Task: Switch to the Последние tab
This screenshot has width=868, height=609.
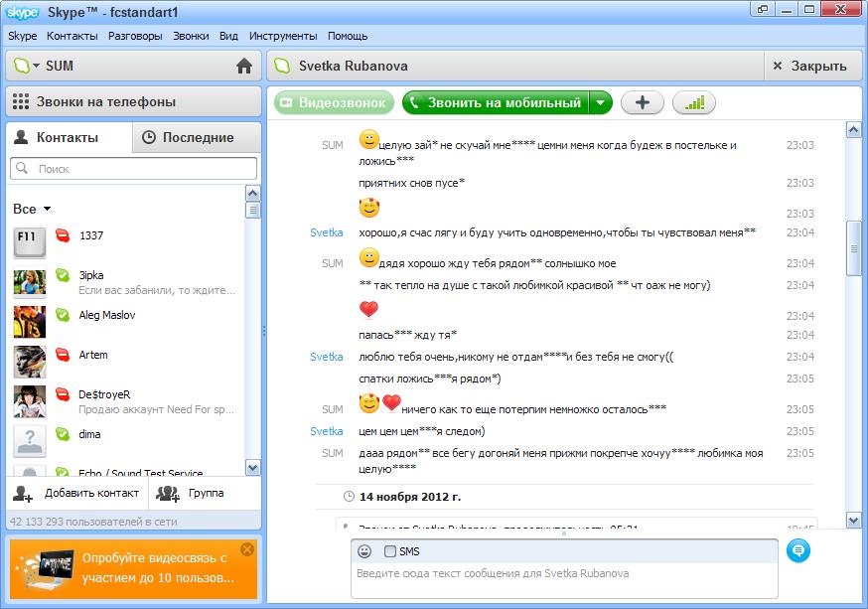Action: (197, 137)
